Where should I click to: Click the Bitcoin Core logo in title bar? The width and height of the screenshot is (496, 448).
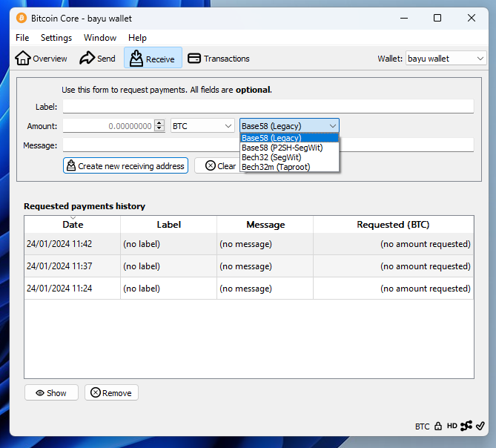(22, 18)
